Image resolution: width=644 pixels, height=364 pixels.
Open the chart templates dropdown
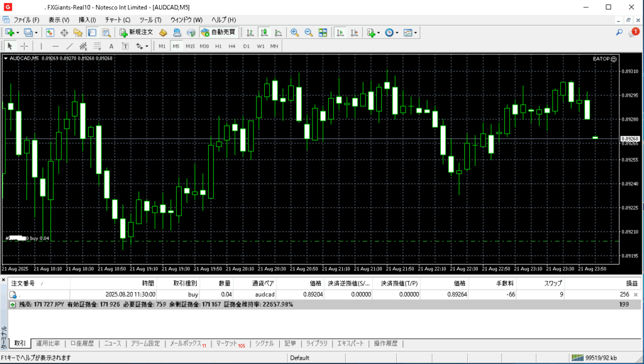(x=409, y=32)
